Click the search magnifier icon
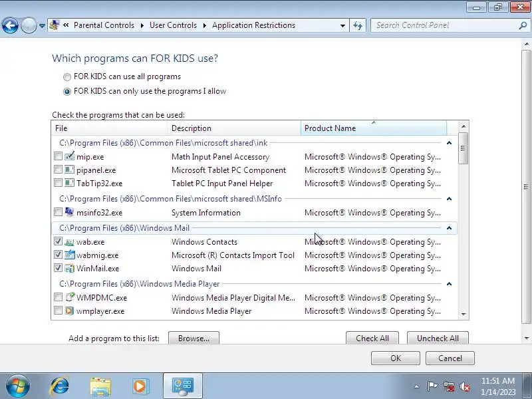 point(523,25)
